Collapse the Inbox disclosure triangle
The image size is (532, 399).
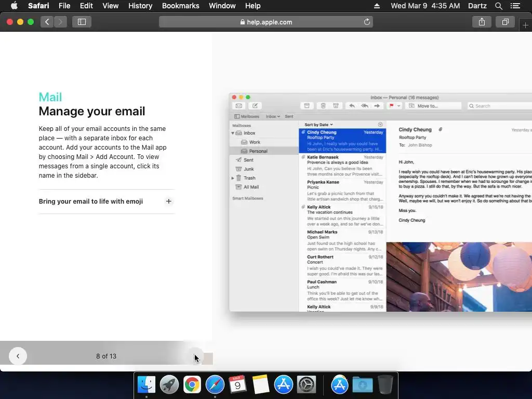[233, 133]
